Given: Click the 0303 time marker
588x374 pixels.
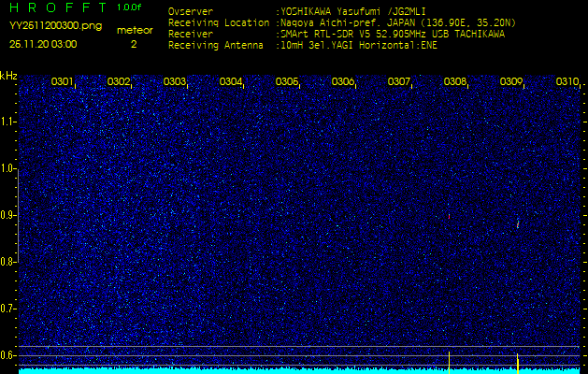Looking at the screenshot, I should [x=175, y=81].
